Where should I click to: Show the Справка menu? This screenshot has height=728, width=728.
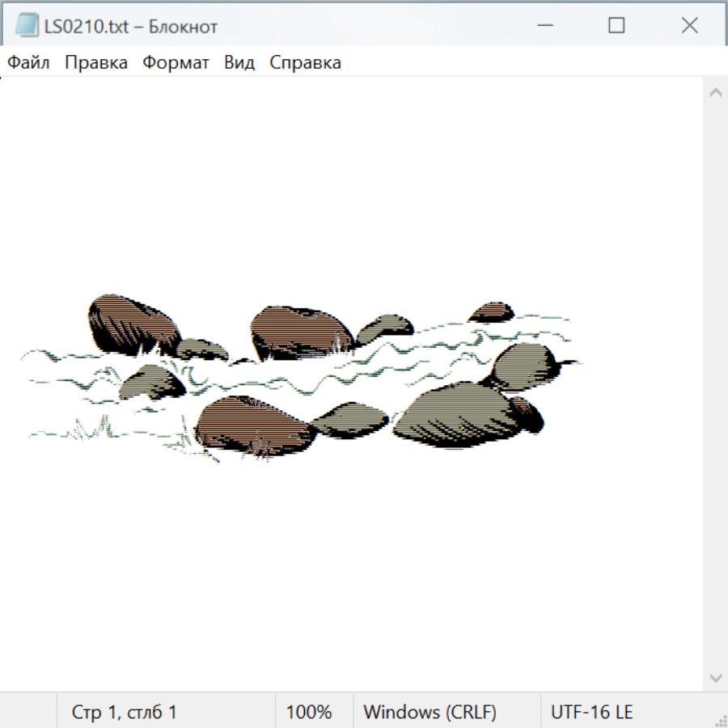click(305, 63)
